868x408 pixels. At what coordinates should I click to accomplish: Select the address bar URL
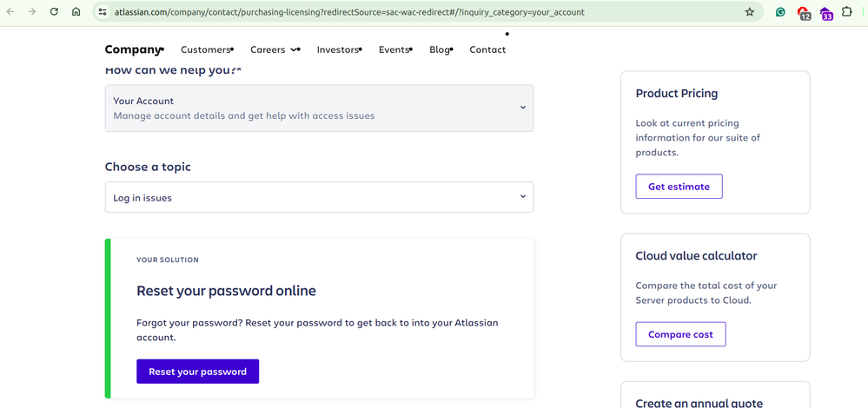(x=349, y=11)
